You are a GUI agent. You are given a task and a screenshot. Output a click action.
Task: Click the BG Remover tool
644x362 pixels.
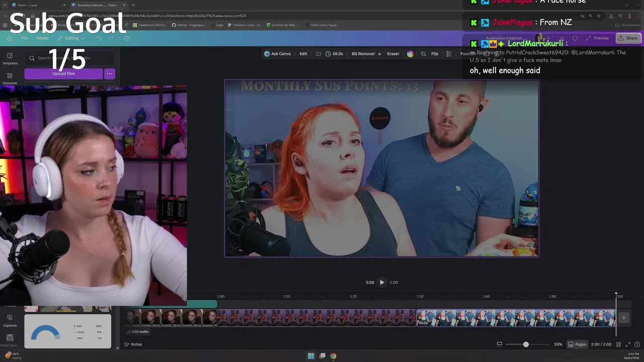366,54
